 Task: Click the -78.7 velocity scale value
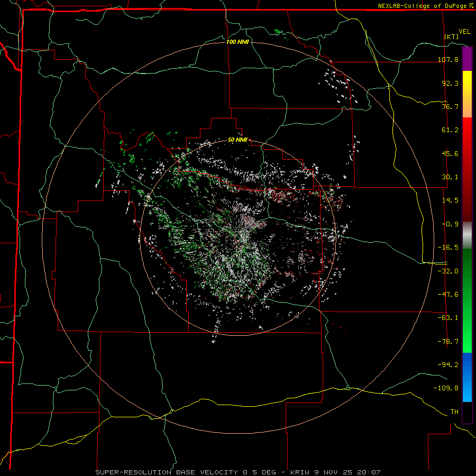448,342
